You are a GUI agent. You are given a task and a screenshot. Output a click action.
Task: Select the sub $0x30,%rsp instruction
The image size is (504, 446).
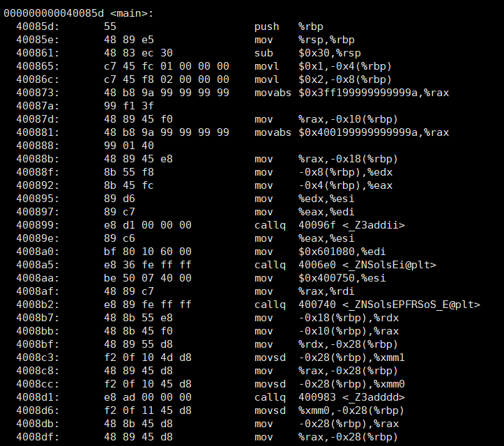[x=307, y=53]
